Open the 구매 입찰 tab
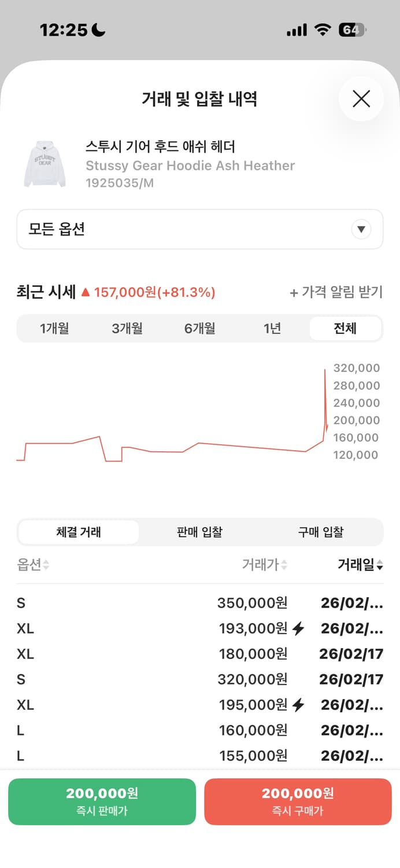This screenshot has height=868, width=400. pyautogui.click(x=321, y=531)
